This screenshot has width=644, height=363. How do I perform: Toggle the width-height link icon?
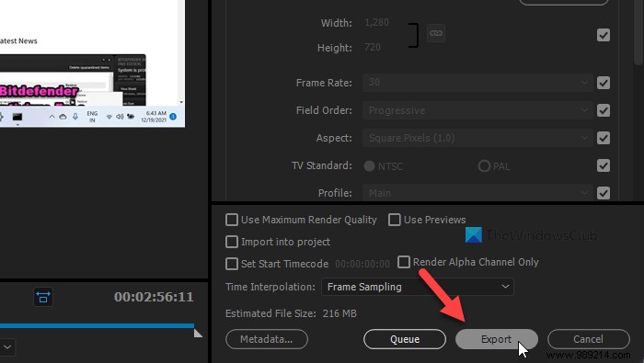pos(436,33)
